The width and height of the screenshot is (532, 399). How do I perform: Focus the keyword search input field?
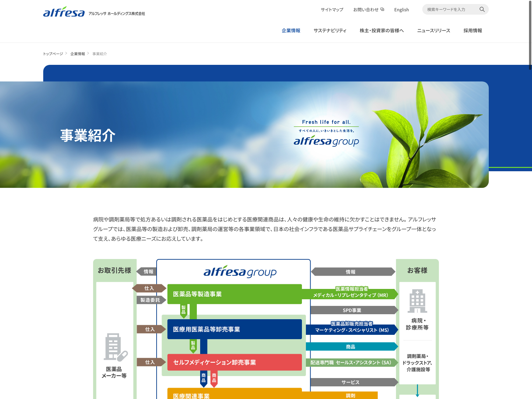point(451,9)
